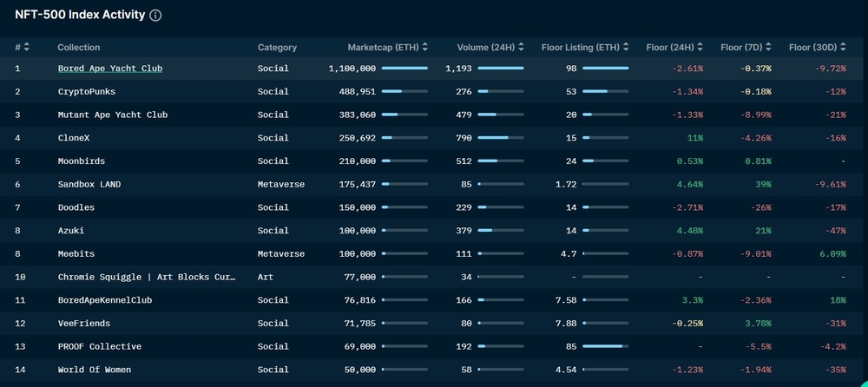
Task: Sort by Marketcap (ETH) arrows
Action: 425,47
